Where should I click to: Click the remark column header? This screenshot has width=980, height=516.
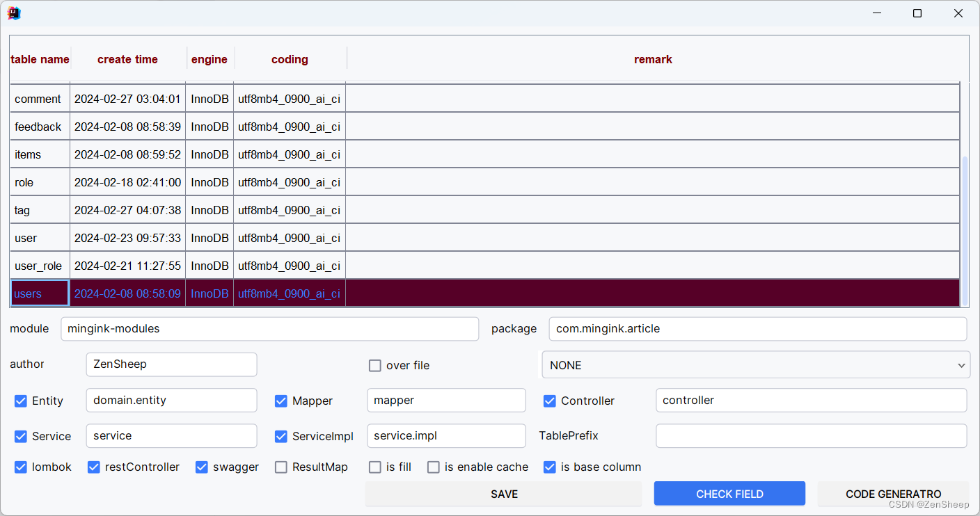click(x=653, y=59)
